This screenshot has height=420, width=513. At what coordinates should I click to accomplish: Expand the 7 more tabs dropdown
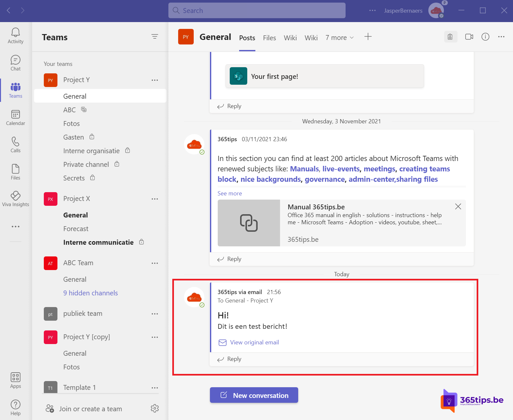pos(339,38)
